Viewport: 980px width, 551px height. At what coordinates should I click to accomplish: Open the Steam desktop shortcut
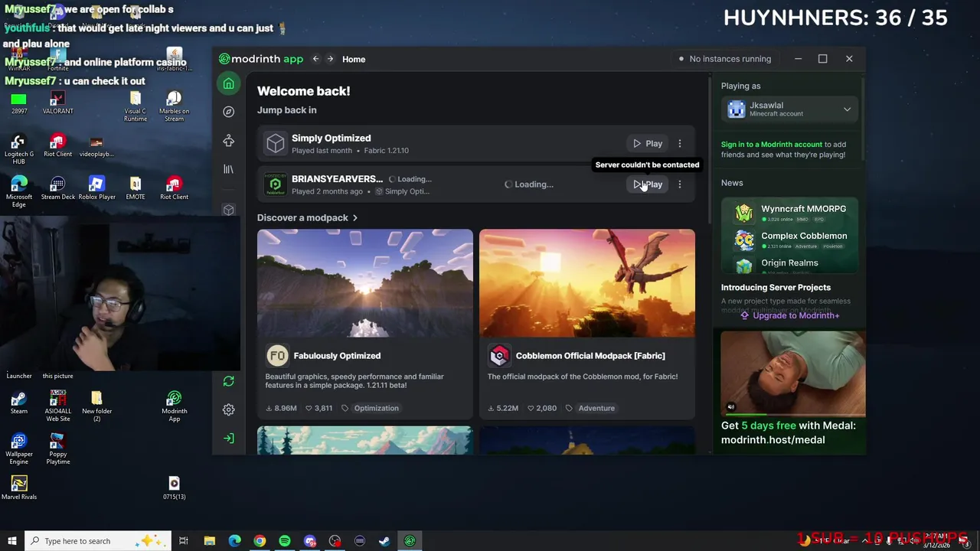point(18,403)
